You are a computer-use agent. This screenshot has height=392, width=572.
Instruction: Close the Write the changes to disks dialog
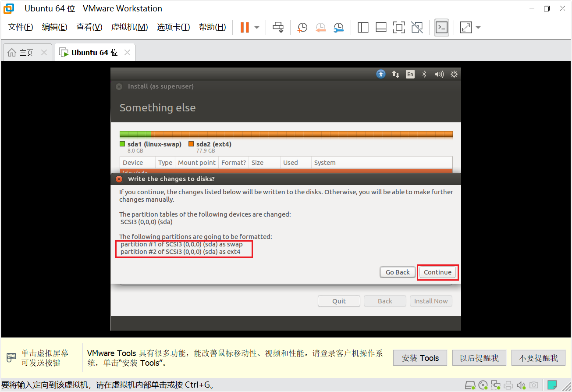119,179
